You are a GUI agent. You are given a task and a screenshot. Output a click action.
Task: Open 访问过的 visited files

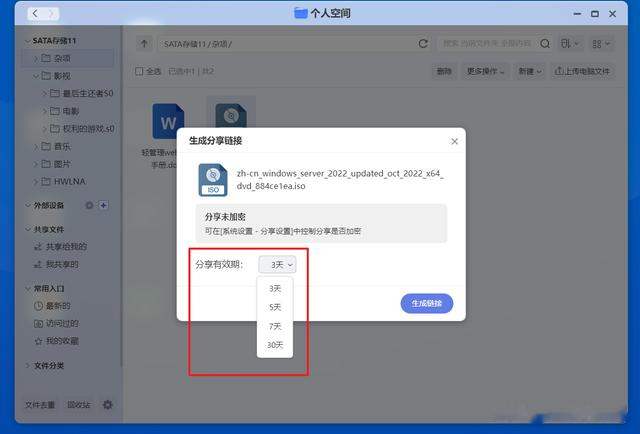click(x=56, y=323)
